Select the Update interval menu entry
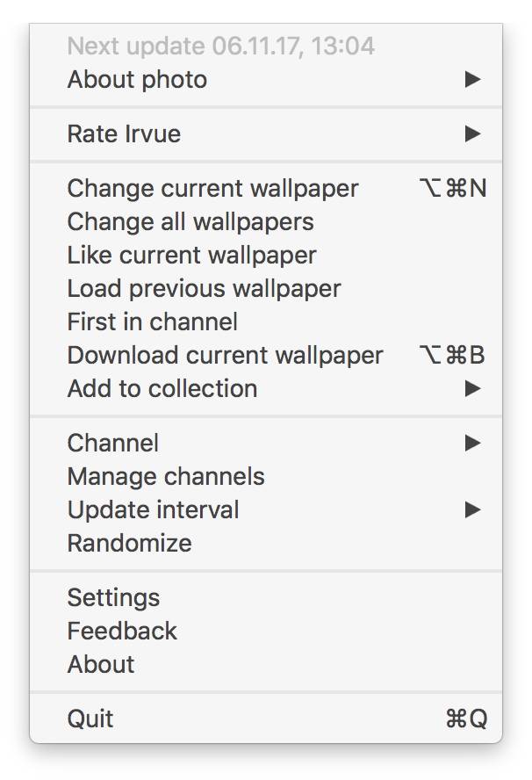532x780 pixels. [153, 510]
